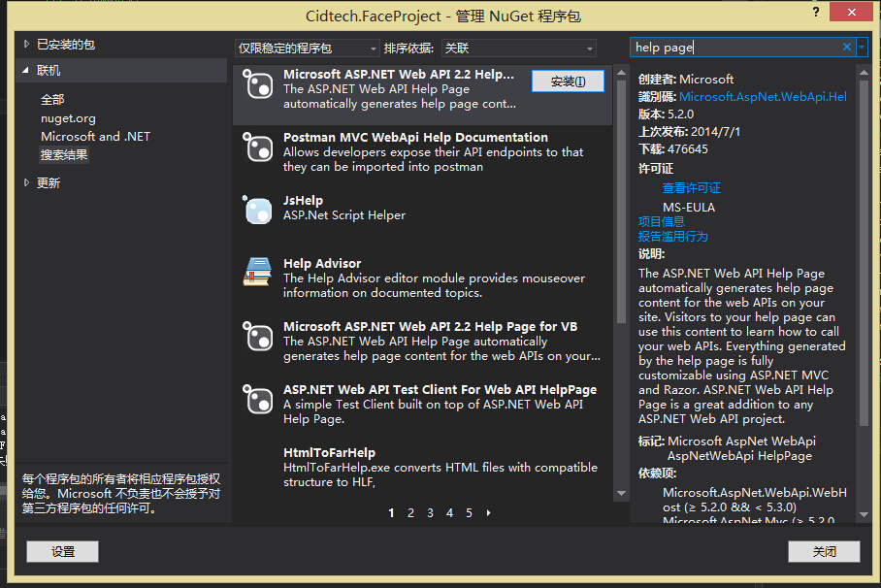
Task: Select current page number 1
Action: click(x=391, y=512)
